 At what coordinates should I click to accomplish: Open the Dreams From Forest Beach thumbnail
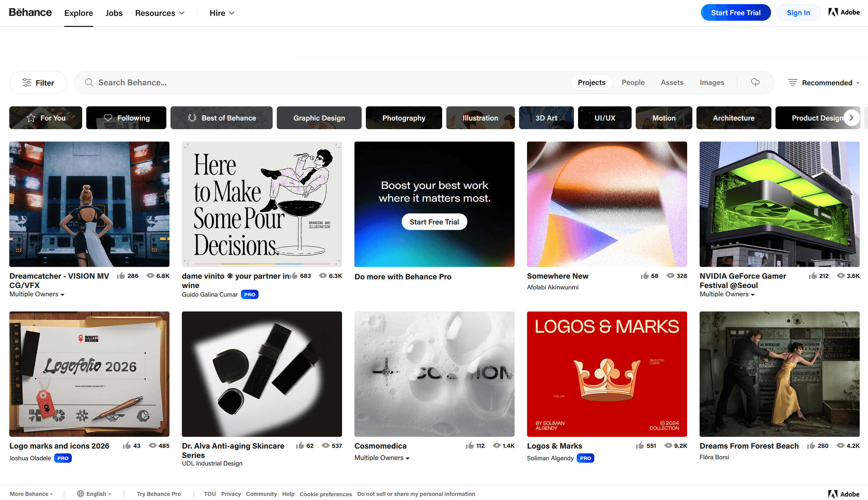click(779, 374)
